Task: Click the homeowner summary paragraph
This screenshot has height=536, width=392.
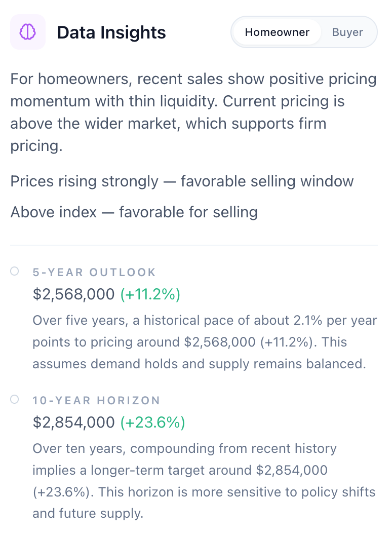Action: point(193,112)
